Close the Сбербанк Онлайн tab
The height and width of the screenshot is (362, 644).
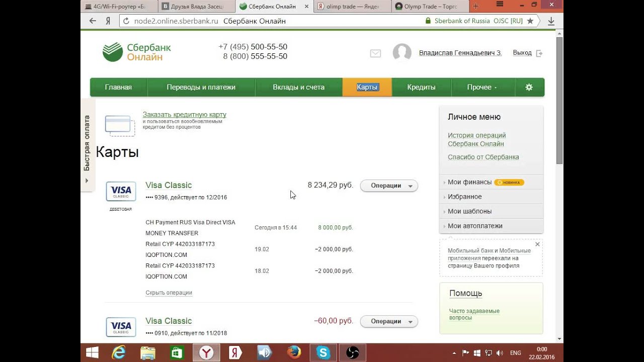307,7
